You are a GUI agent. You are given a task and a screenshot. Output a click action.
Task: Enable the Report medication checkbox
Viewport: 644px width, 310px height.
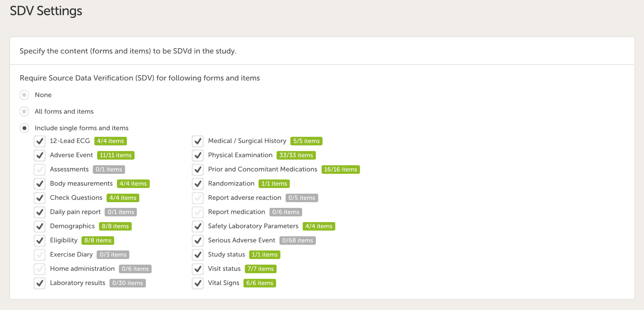(x=198, y=212)
